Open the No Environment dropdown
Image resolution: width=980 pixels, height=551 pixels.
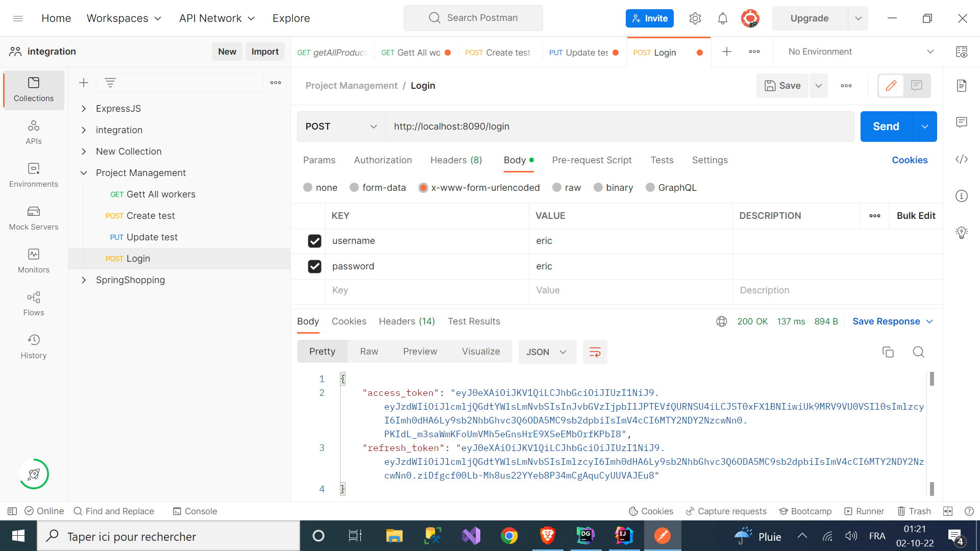click(859, 52)
